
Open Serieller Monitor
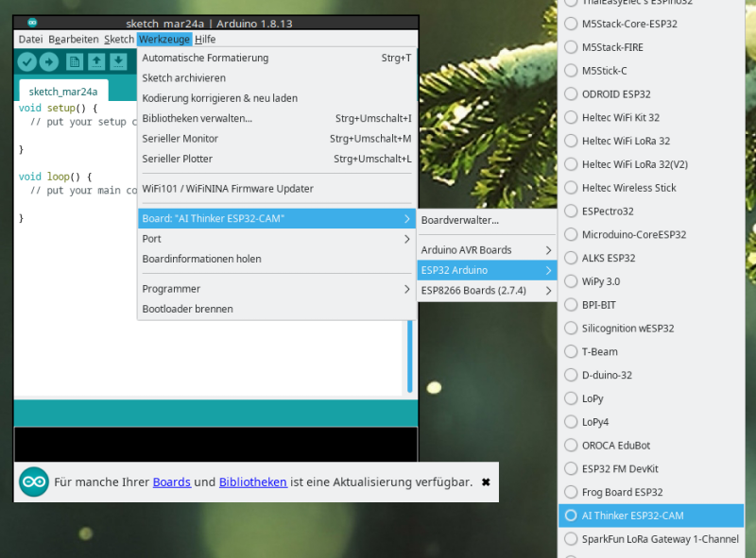point(276,139)
